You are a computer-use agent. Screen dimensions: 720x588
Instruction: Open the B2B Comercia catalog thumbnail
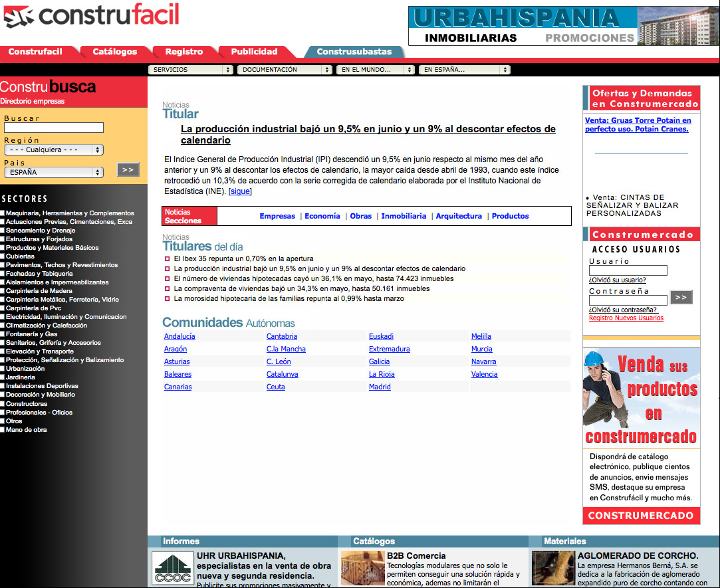(x=362, y=568)
